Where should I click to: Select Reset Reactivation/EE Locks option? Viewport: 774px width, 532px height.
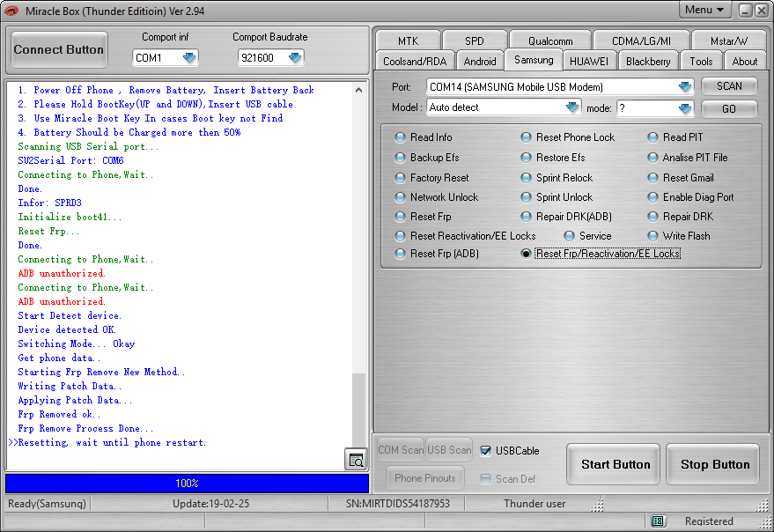coord(400,236)
